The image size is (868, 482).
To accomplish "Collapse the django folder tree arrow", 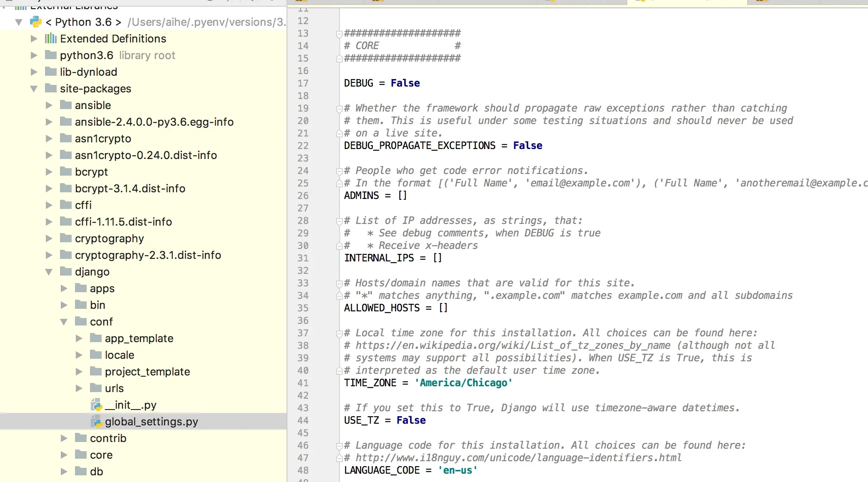I will tap(49, 272).
